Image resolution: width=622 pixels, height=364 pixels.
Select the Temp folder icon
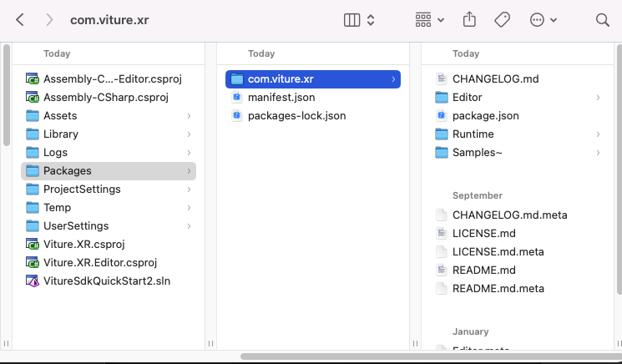[x=33, y=207]
